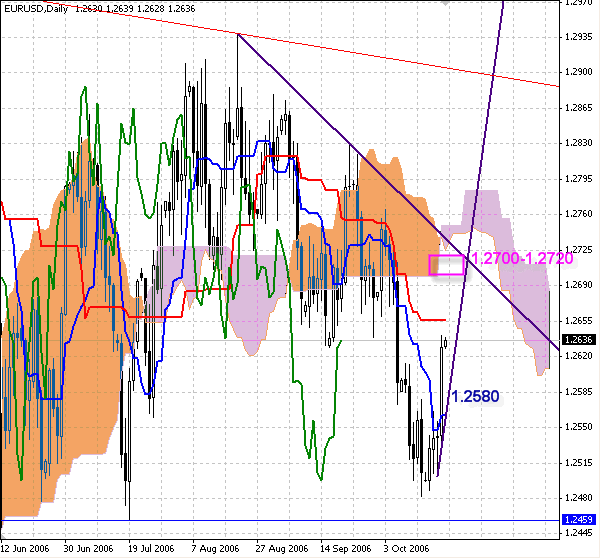
Task: Select the blue horizontal line at 1.2459
Action: point(279,520)
